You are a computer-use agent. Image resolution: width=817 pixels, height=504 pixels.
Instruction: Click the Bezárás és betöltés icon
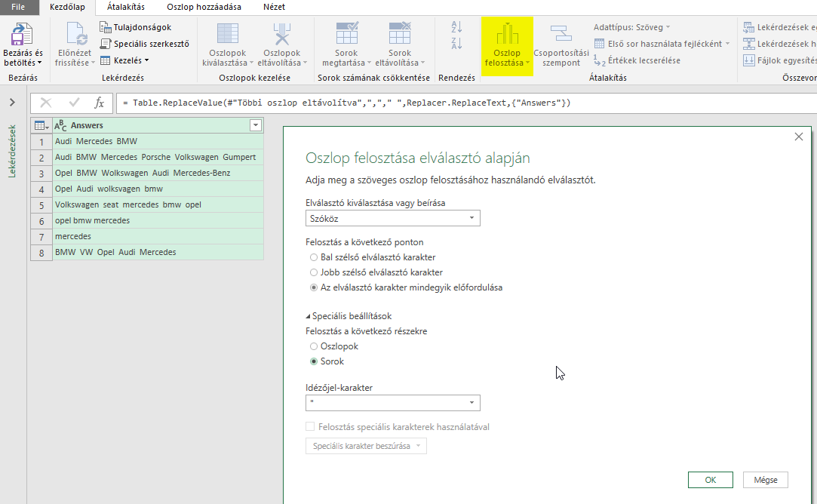(22, 35)
